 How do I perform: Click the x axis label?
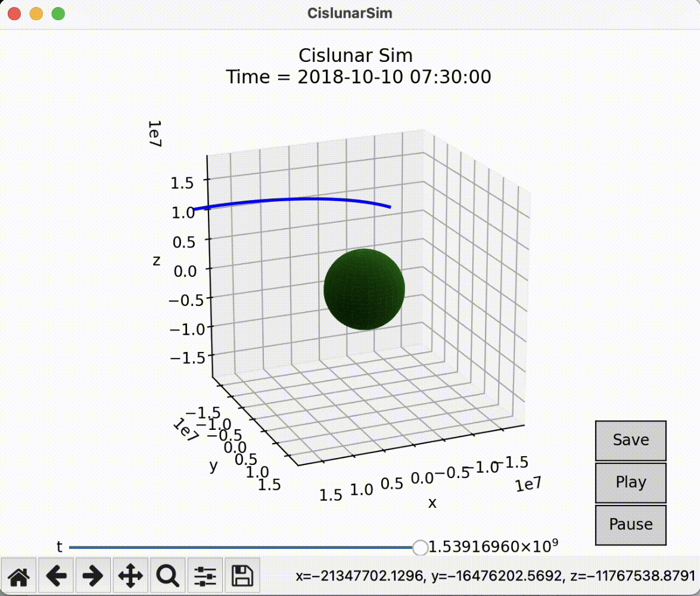(x=432, y=503)
